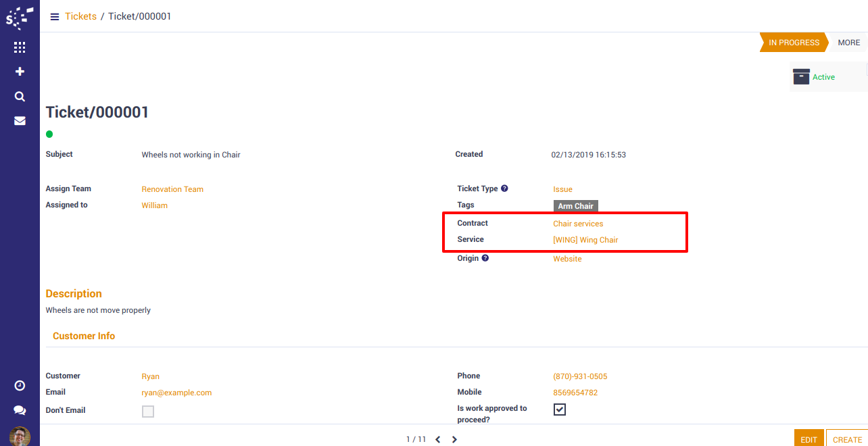Click the Ticket Type help question icon
This screenshot has width=868, height=446.
(x=504, y=189)
